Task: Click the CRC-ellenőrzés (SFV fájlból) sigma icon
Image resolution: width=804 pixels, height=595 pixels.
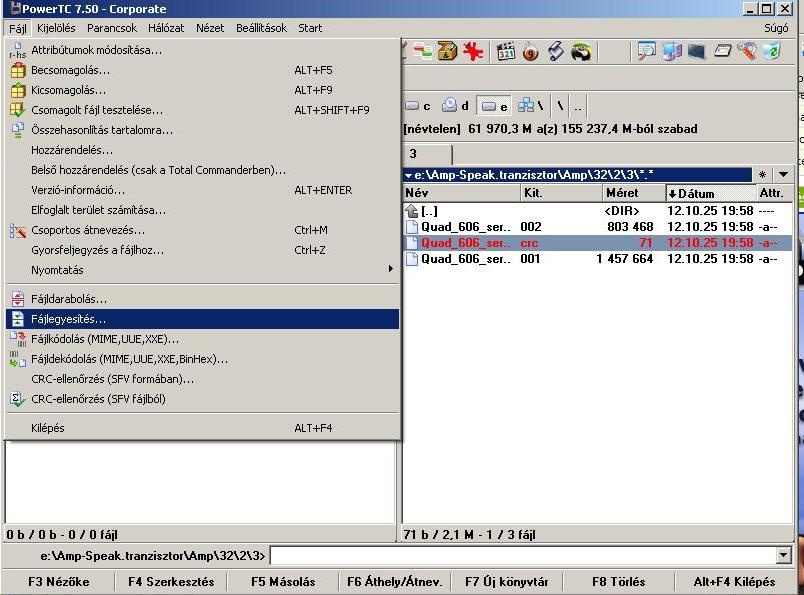Action: (x=17, y=399)
